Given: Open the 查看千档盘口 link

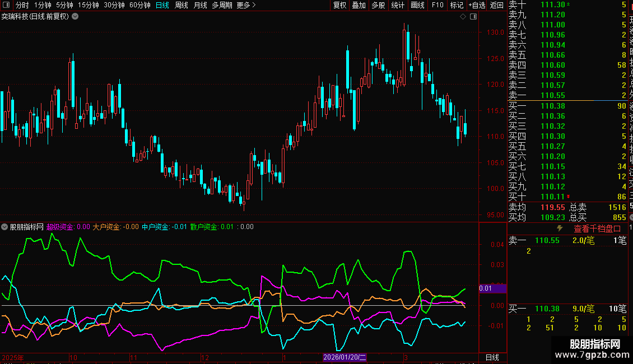Looking at the screenshot, I should click(597, 229).
